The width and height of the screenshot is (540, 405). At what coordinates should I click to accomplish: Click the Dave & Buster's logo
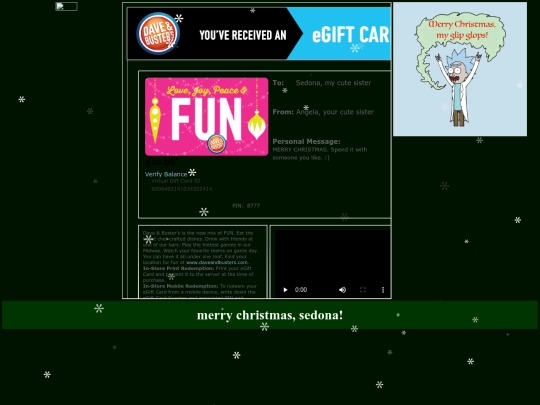158,33
